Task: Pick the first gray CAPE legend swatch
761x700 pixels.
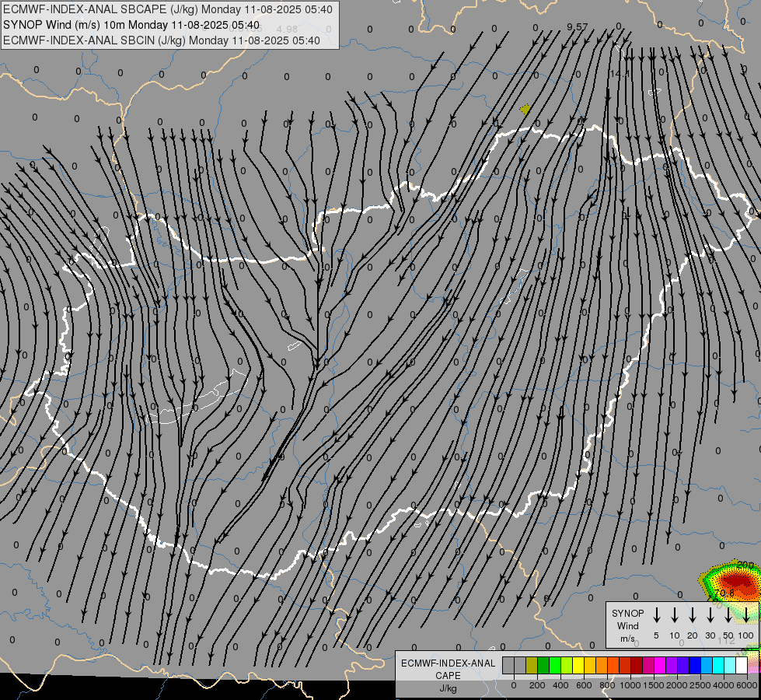Action: pos(508,665)
